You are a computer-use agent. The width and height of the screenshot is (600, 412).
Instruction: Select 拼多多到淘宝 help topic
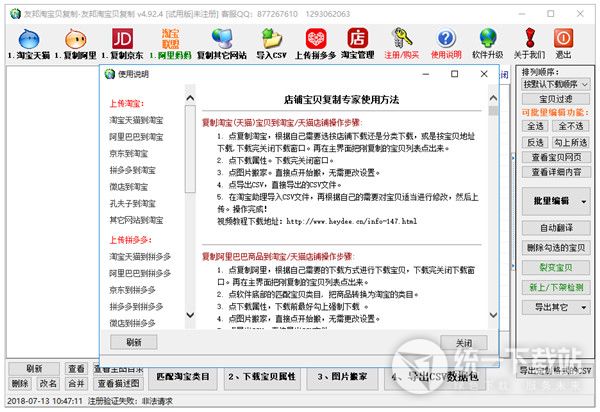tap(132, 170)
